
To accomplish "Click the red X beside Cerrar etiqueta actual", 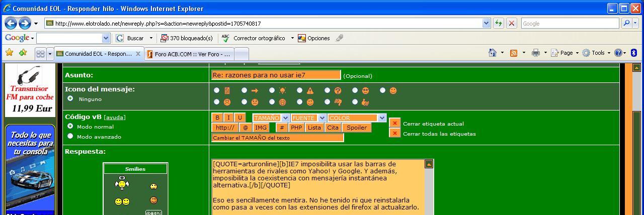I will click(x=395, y=123).
